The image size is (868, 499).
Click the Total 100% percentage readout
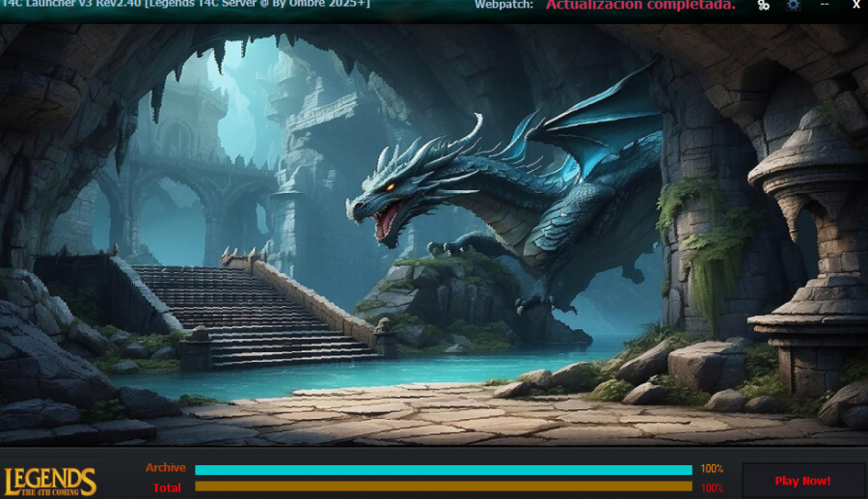point(712,488)
